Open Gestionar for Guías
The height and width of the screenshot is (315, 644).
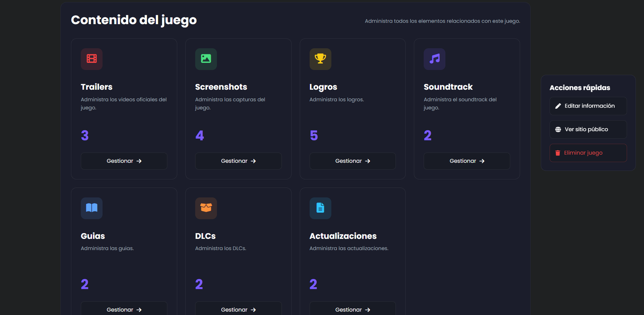point(124,309)
